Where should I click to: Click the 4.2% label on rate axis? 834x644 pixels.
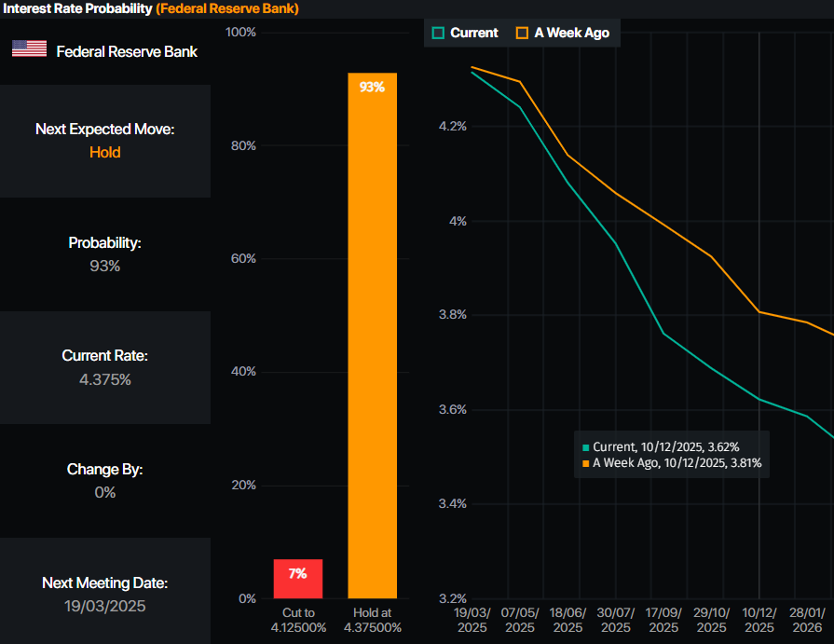click(452, 127)
